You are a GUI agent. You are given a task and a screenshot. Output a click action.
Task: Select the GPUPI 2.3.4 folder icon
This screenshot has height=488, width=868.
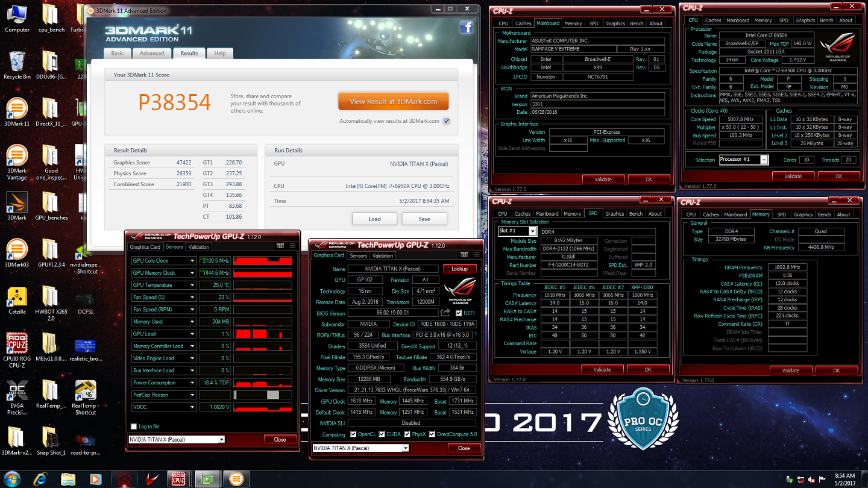[51, 253]
